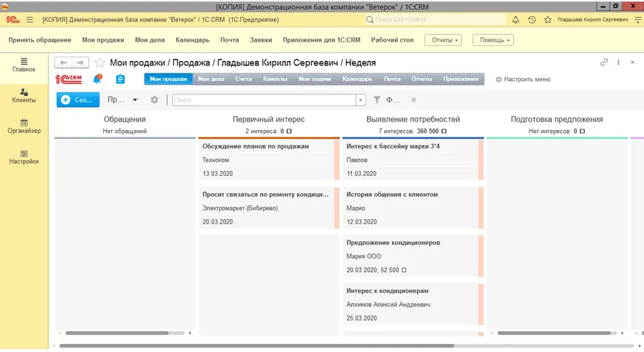This screenshot has width=644, height=352.
Task: Click the notifications bell in title bar
Action: coord(515,20)
